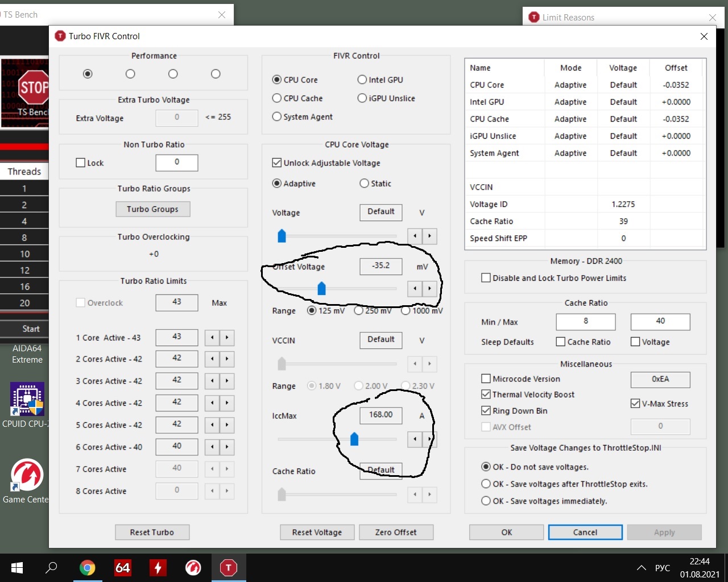The width and height of the screenshot is (728, 582).
Task: Decrease IccMax with left arrow
Action: (x=415, y=439)
